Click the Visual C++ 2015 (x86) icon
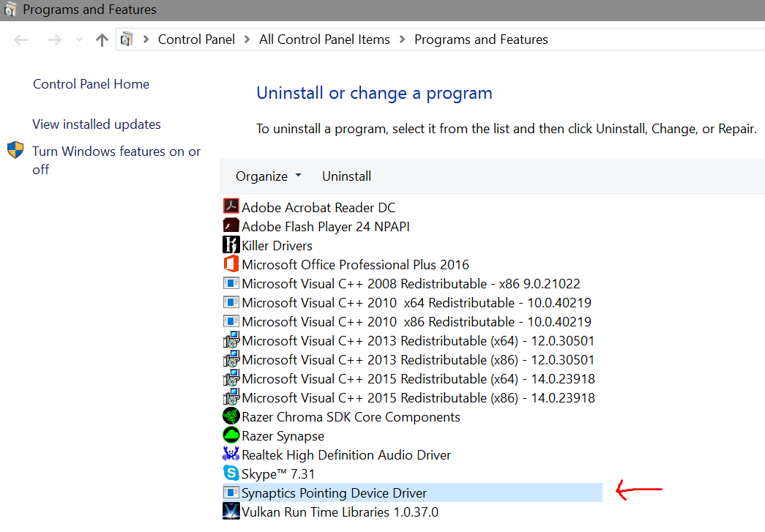765x532 pixels. click(x=231, y=397)
